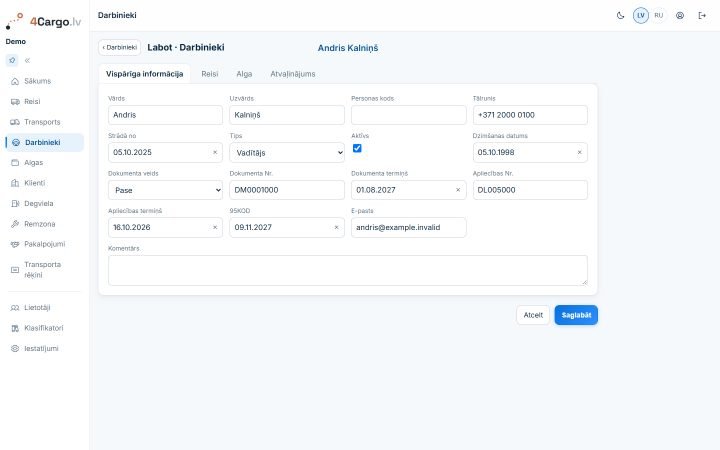Click the Sākums home icon
The height and width of the screenshot is (450, 720).
pos(15,81)
